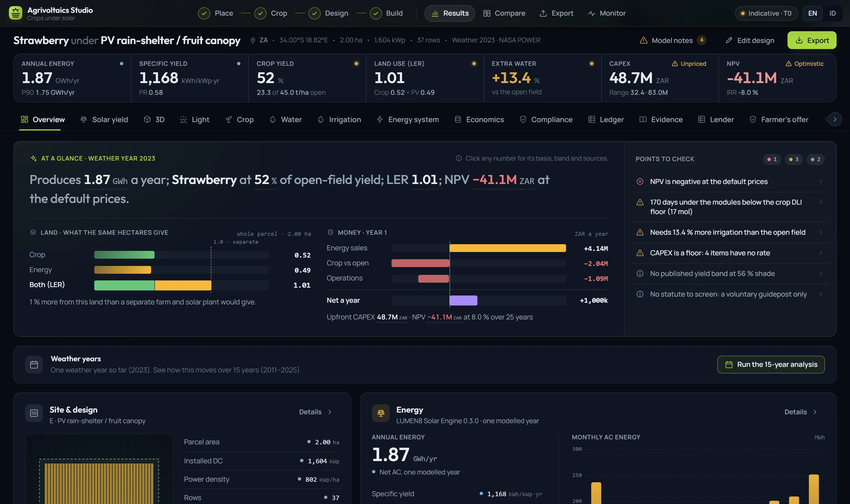The height and width of the screenshot is (504, 850).
Task: Expand 'Needs 13.4 % more irrigation' point
Action: tap(730, 232)
